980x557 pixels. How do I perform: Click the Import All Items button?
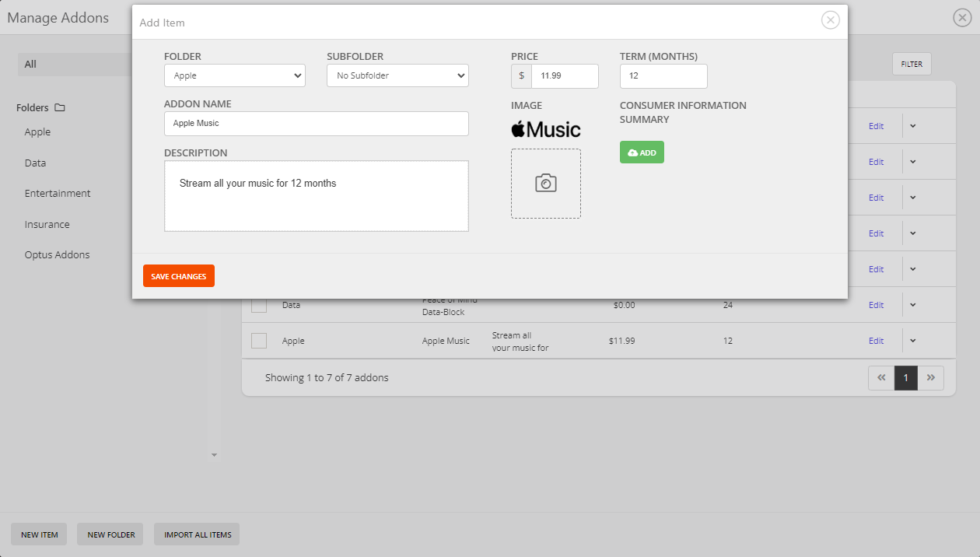(x=198, y=534)
